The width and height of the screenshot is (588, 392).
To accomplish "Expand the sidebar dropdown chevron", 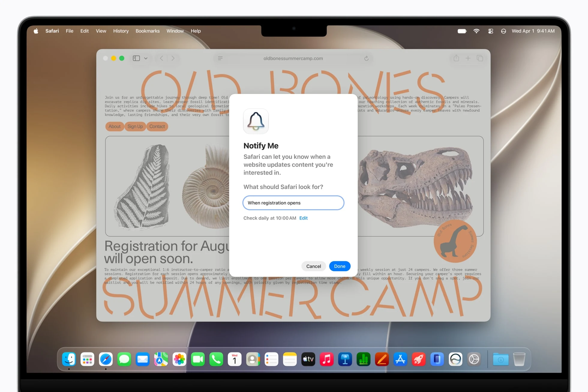I will click(x=146, y=58).
